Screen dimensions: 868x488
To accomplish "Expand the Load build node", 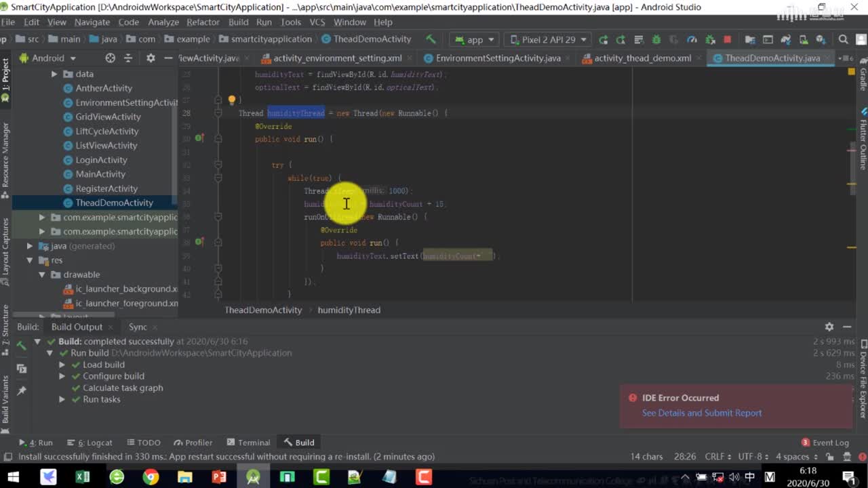I will [x=62, y=365].
